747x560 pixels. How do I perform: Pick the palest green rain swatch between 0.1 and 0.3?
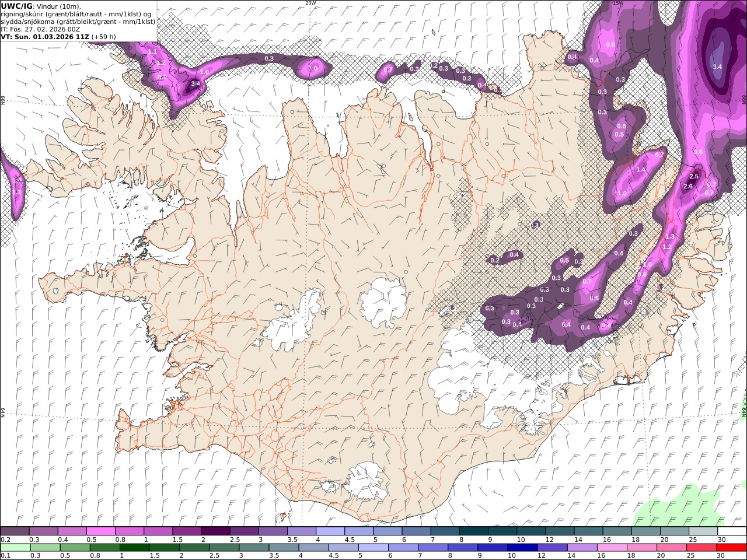(x=15, y=548)
